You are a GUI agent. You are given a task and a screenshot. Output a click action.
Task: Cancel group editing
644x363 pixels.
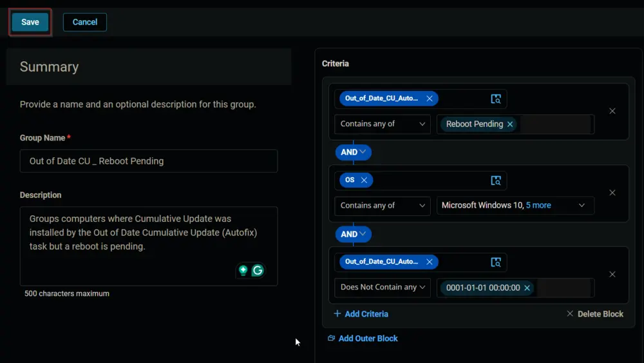point(85,22)
